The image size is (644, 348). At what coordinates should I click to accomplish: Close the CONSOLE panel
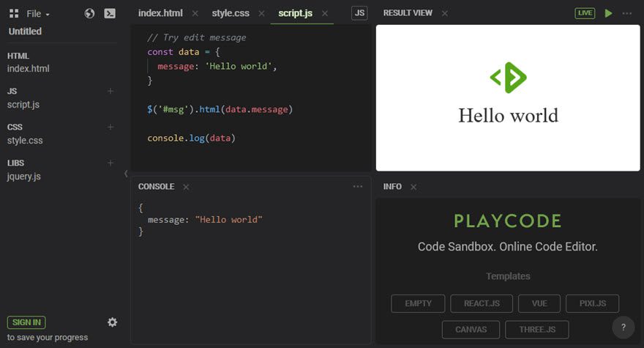point(186,187)
